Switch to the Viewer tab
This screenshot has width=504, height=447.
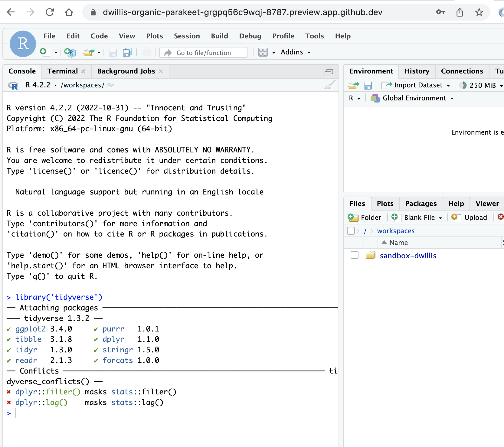coord(487,204)
